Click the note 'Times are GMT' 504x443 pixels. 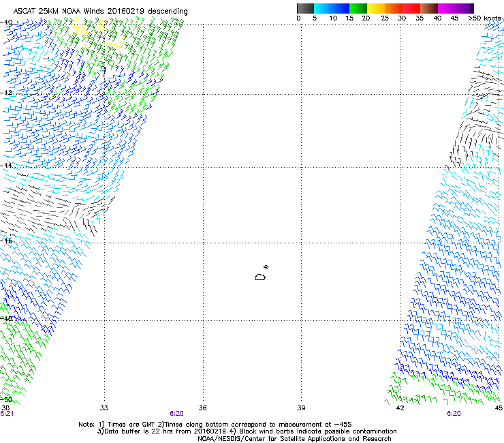pyautogui.click(x=131, y=425)
